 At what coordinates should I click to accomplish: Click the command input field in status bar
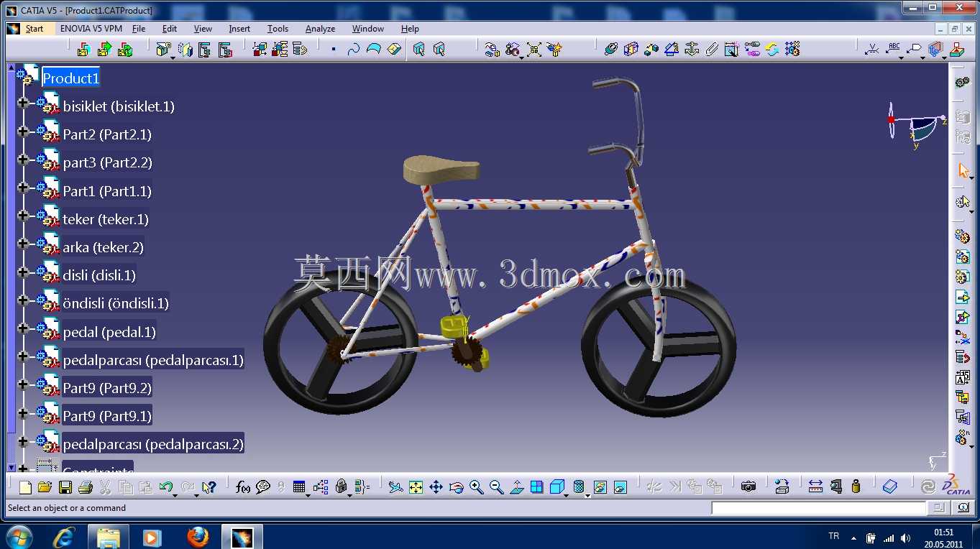point(818,508)
